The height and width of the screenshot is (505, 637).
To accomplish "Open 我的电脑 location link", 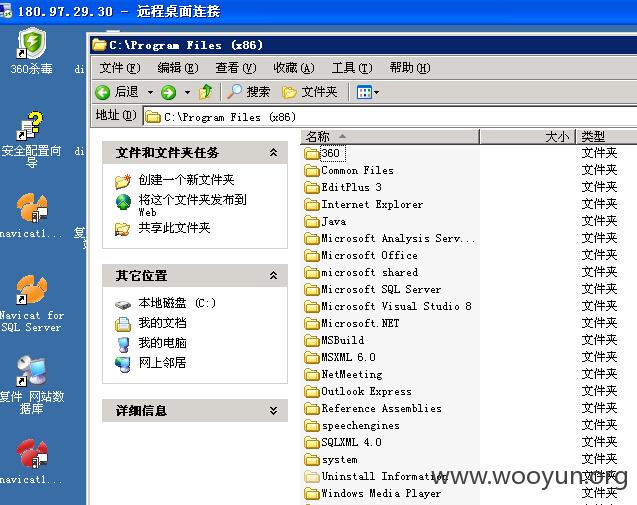I will point(162,343).
